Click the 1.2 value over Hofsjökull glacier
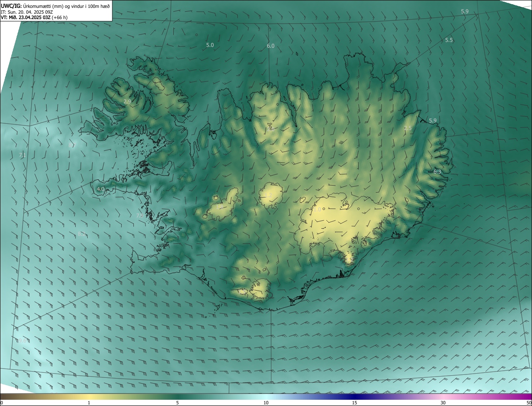Screen dimensions: 532x406 pyautogui.click(x=268, y=195)
